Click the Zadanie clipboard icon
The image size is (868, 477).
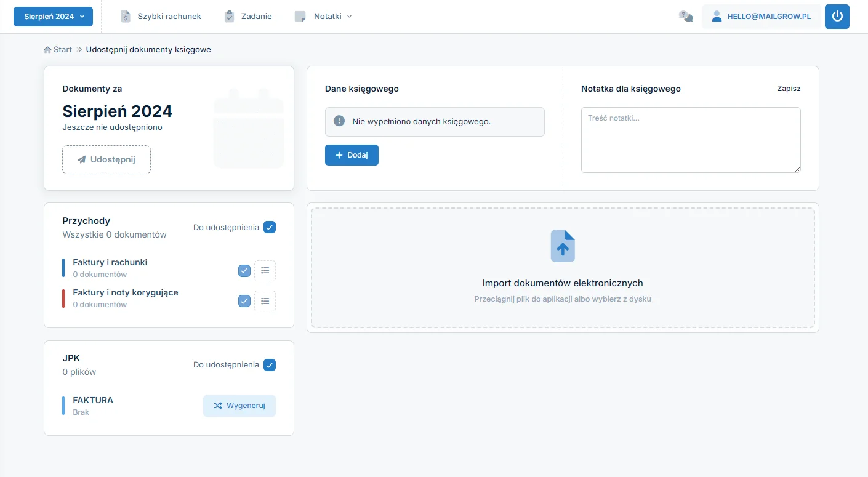(229, 17)
